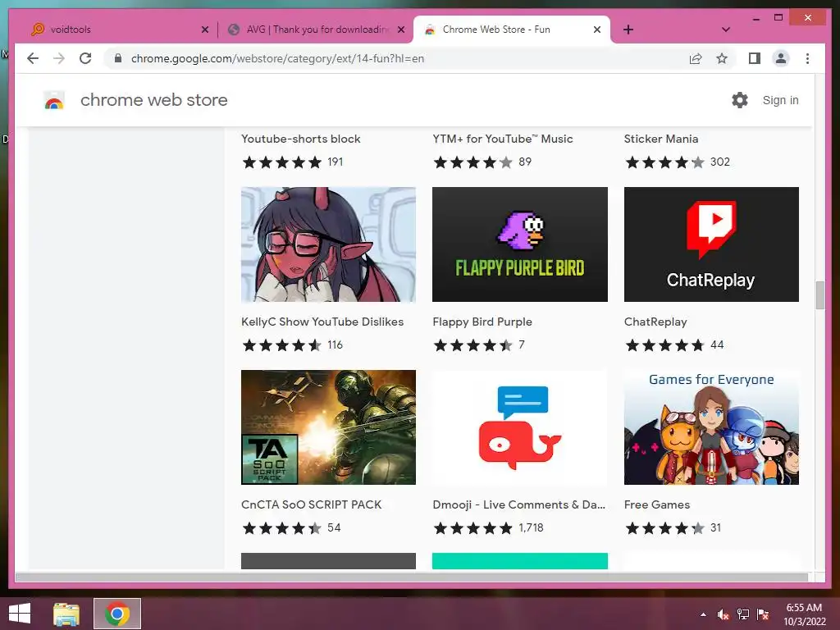The width and height of the screenshot is (840, 630).
Task: Open web store settings gear
Action: click(x=740, y=100)
